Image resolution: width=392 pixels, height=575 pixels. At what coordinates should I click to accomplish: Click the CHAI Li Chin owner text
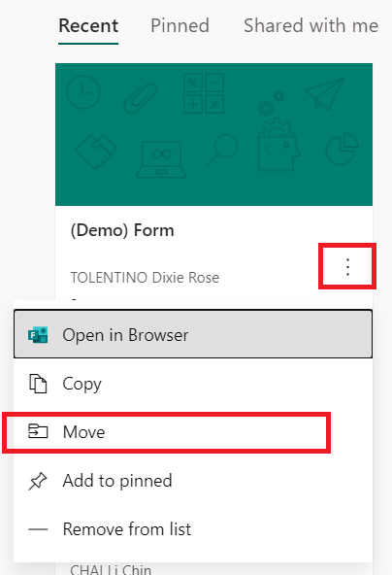111,569
